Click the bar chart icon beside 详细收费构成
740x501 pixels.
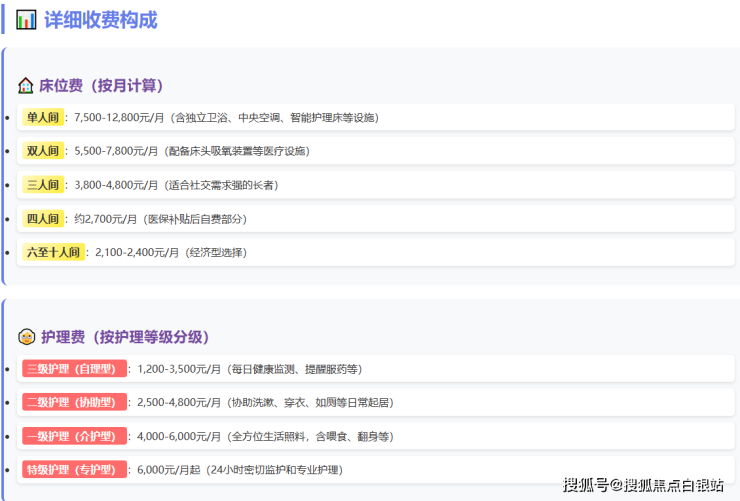point(26,20)
